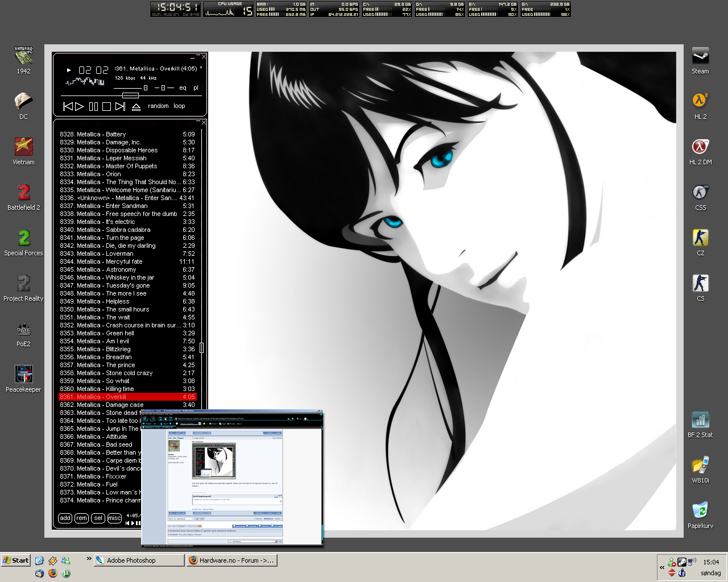
Task: Skip to previous track in player
Action: pos(68,106)
